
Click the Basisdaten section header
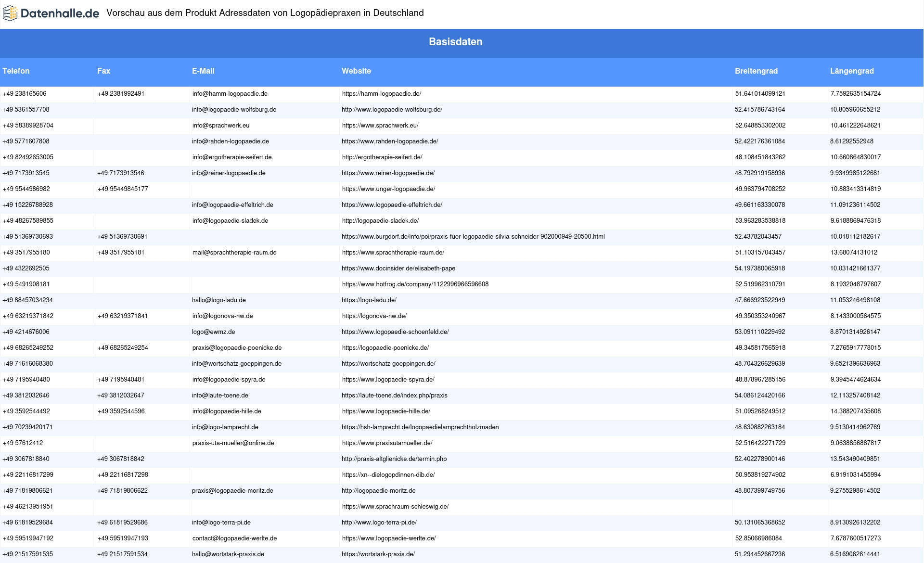point(456,42)
